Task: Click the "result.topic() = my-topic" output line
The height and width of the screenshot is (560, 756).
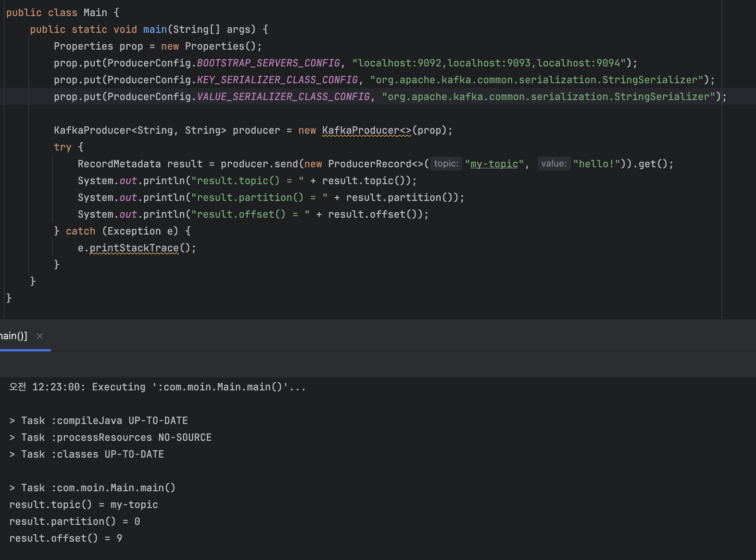Action: pos(83,505)
